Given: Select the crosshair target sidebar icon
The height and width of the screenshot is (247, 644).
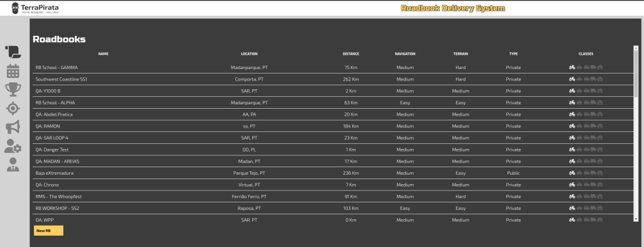Looking at the screenshot, I should tap(13, 109).
